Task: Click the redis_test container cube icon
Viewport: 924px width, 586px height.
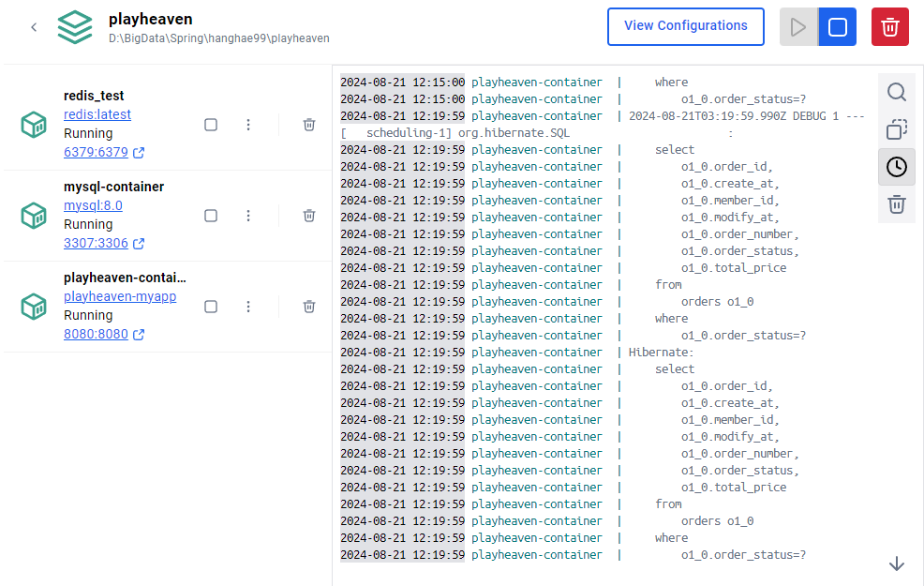Action: tap(34, 125)
